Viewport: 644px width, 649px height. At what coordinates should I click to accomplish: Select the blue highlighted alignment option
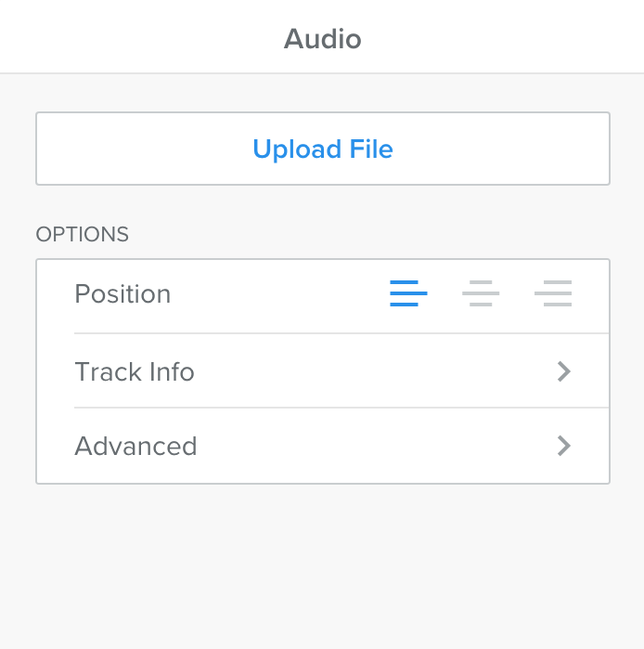point(408,294)
